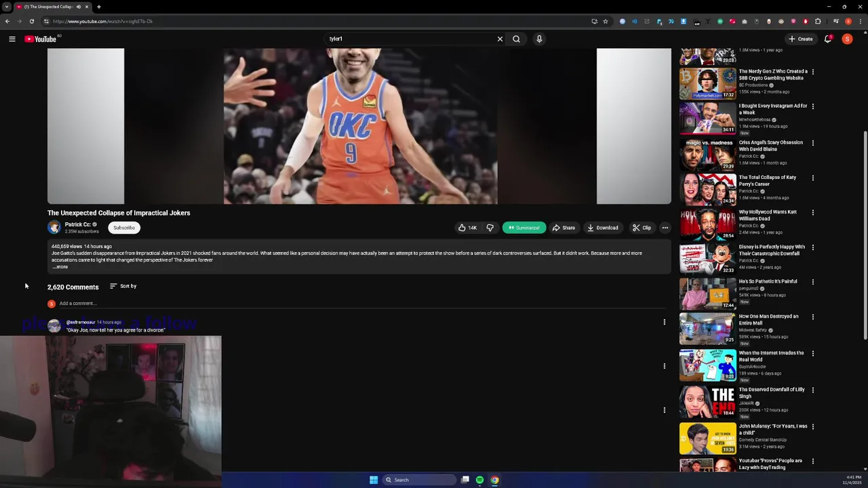Screen dimensions: 868x488
Task: Click the taskbar Search box
Action: pos(419,480)
